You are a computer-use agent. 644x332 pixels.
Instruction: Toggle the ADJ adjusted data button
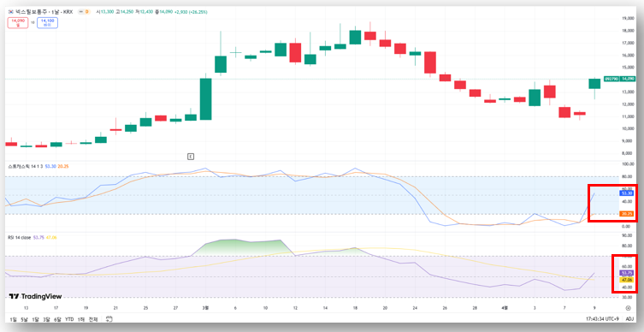(x=629, y=319)
